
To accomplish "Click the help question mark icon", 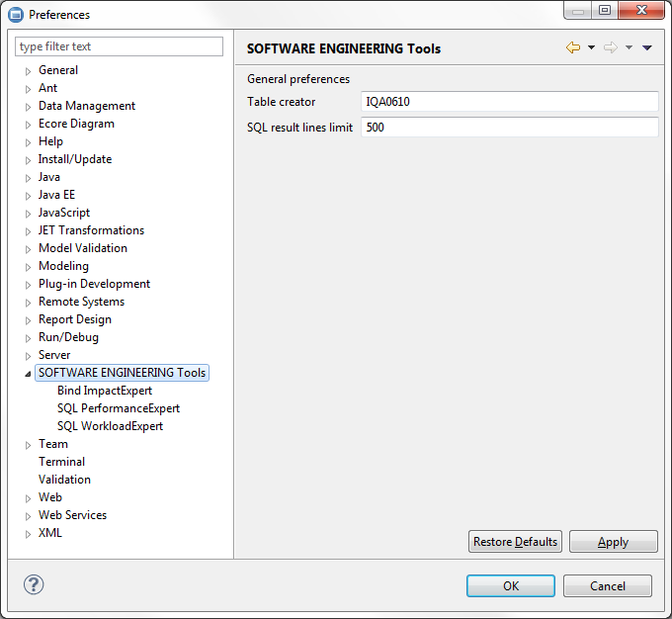I will pyautogui.click(x=34, y=584).
